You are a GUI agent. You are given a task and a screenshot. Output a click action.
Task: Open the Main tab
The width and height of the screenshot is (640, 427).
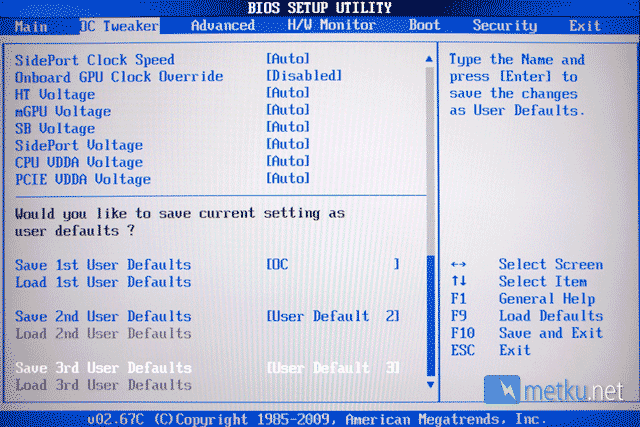[31, 27]
